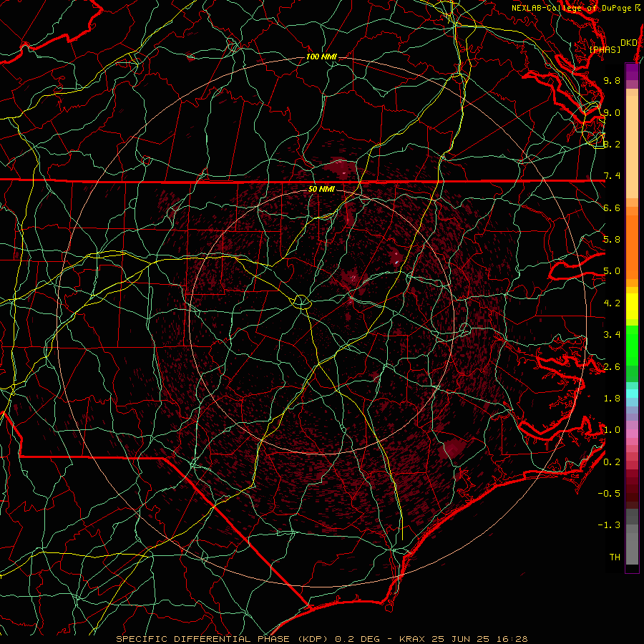Click the 9.0 value on the scale

612,112
